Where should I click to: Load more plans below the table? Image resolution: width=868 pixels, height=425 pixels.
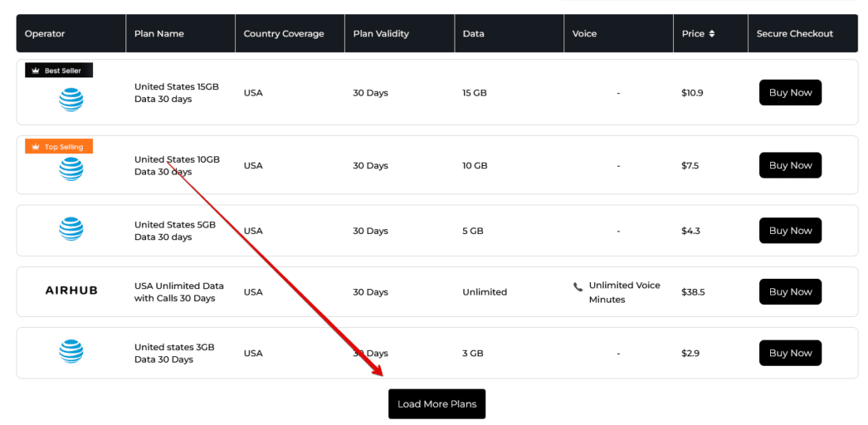tap(436, 404)
